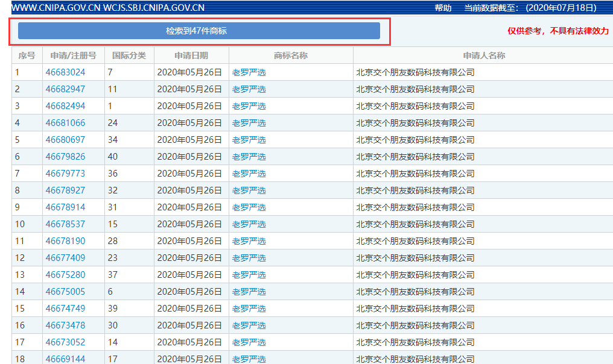The image size is (613, 364).
Task: Open registration number 46682494
Action: tap(65, 106)
